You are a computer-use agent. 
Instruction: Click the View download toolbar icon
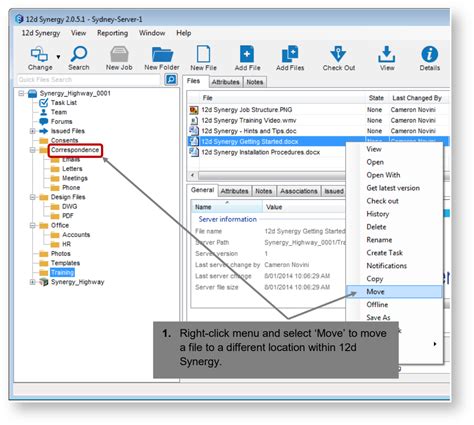tap(387, 54)
